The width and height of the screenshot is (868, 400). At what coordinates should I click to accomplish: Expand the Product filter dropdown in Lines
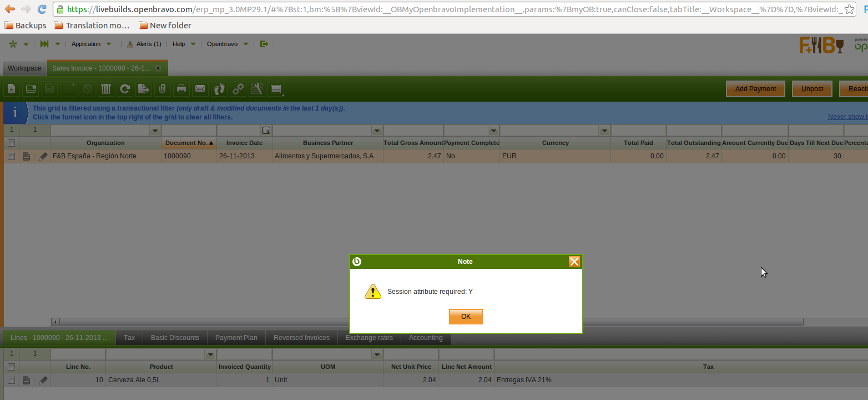pos(210,354)
